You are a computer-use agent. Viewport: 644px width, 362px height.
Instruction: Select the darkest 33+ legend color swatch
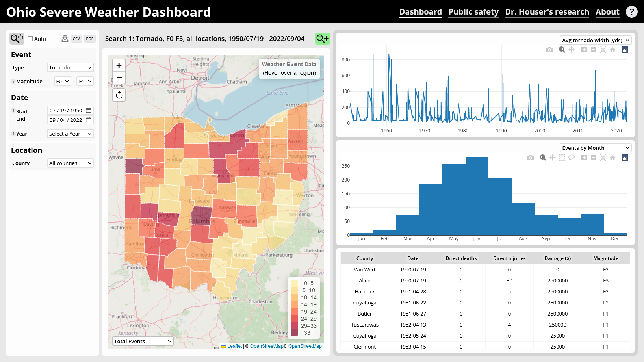[x=293, y=333]
